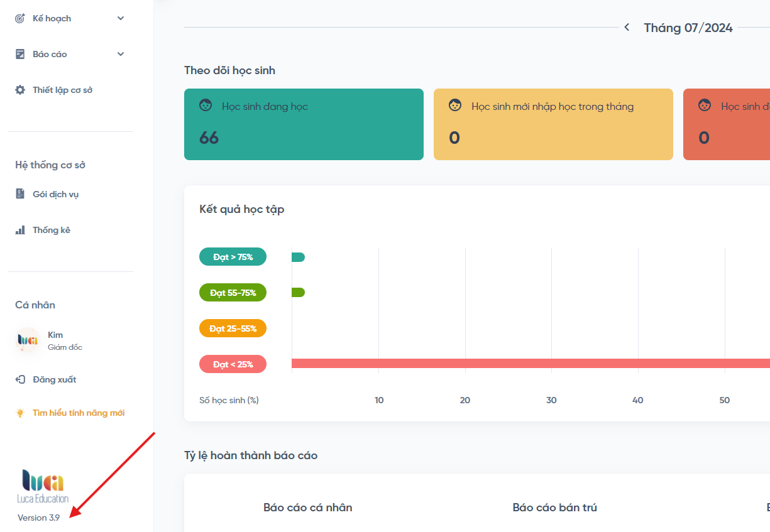Viewport: 770px width, 532px height.
Task: Expand the Báo cáo menu chevron
Action: click(121, 55)
